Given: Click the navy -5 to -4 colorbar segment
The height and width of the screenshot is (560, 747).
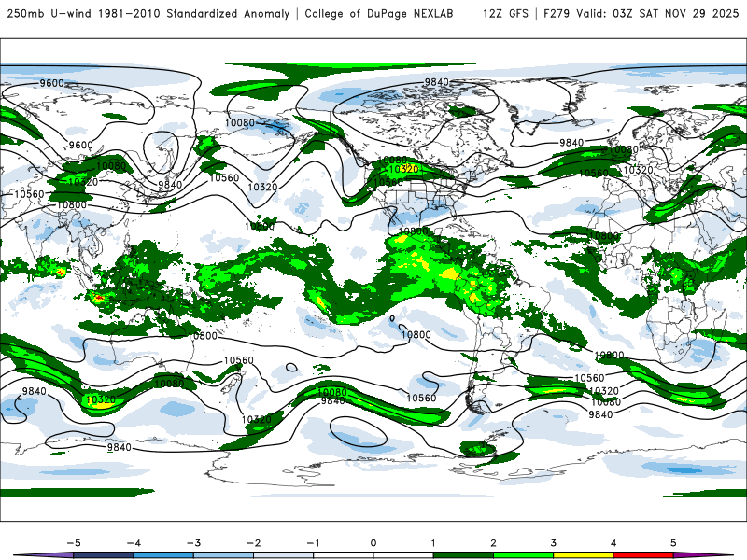Looking at the screenshot, I should pos(104,555).
